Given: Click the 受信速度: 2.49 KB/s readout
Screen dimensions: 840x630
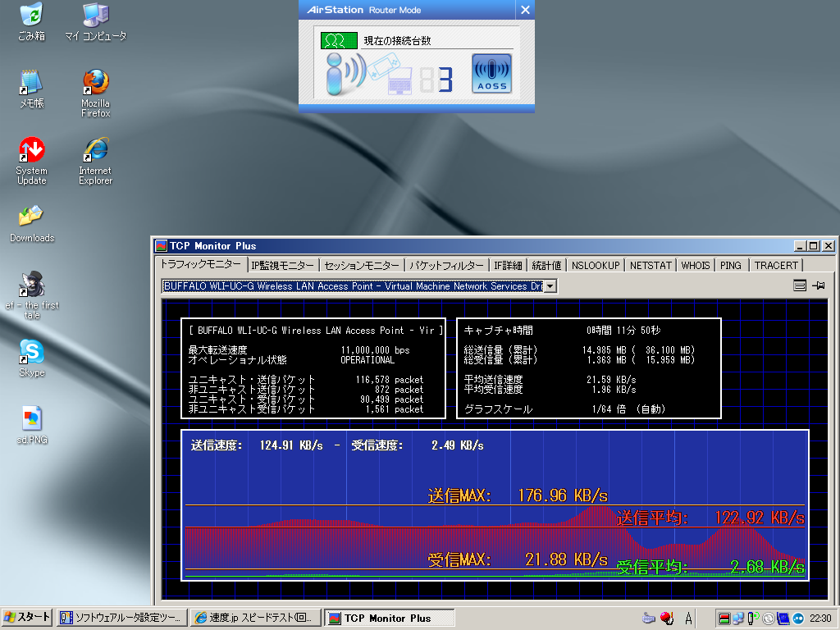Looking at the screenshot, I should click(418, 445).
